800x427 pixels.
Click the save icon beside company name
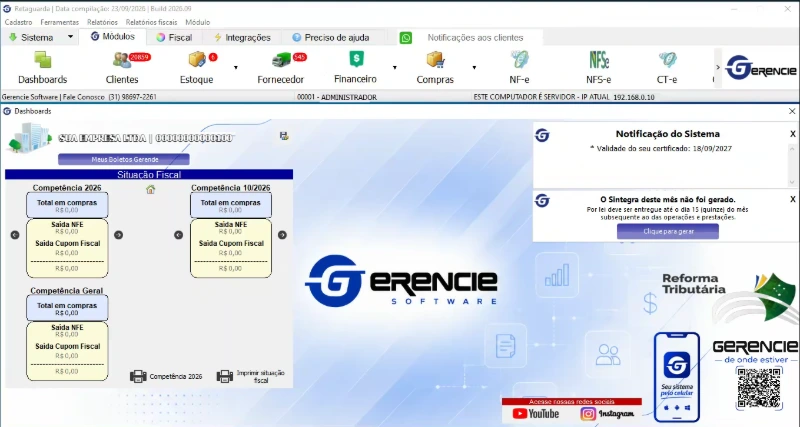(284, 136)
